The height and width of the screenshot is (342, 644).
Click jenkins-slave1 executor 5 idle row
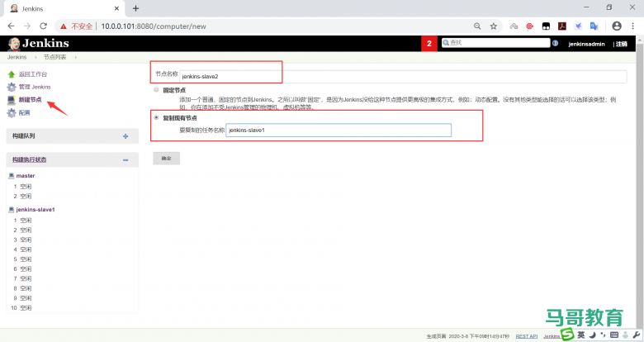(x=22, y=259)
